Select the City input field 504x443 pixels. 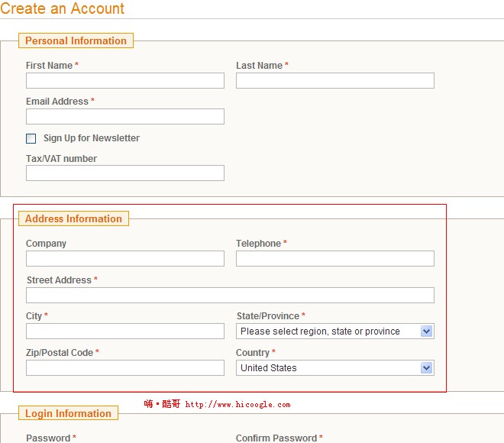[x=125, y=331]
